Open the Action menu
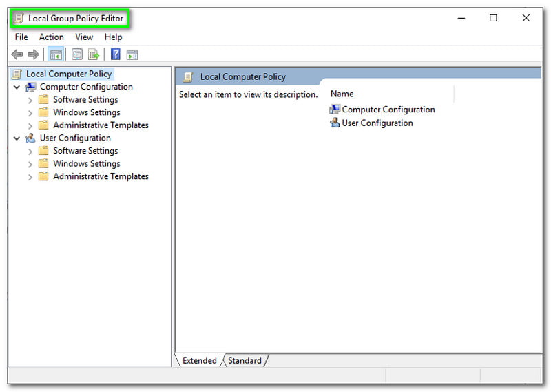 pos(51,37)
